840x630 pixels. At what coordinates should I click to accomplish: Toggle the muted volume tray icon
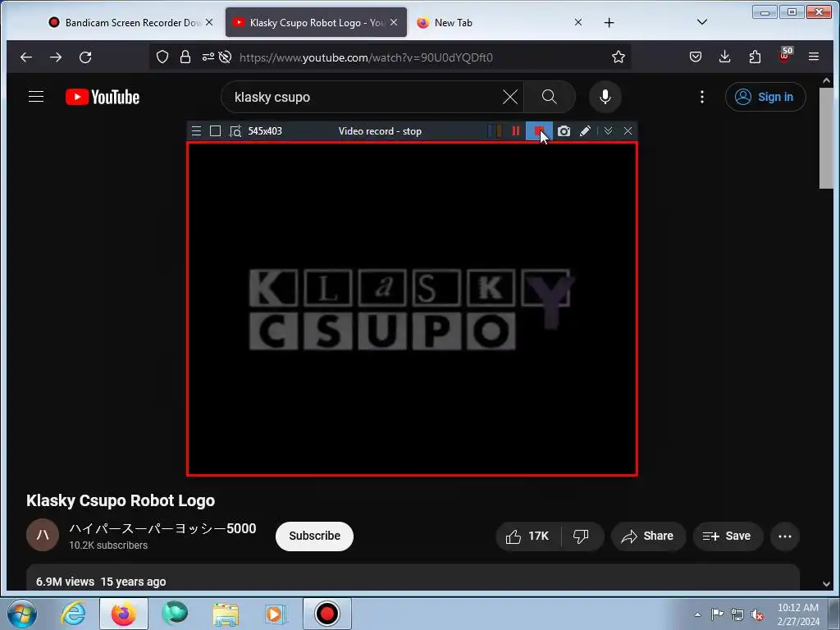coord(757,615)
